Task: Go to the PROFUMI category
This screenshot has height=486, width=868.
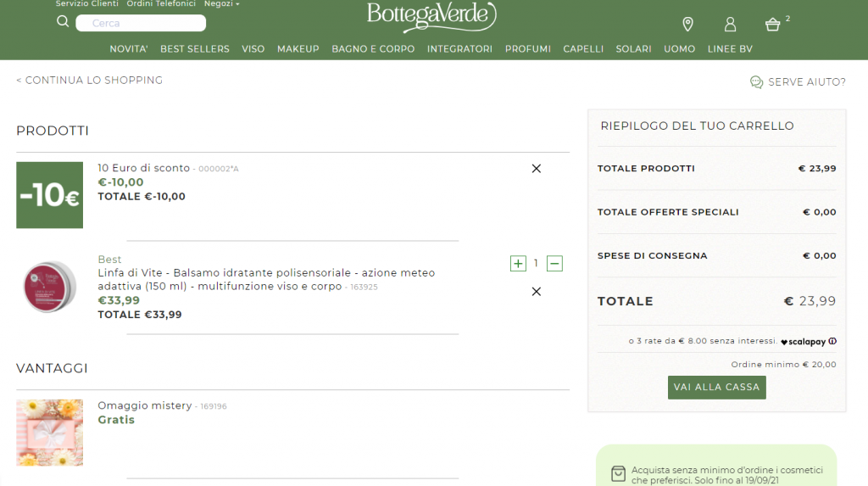Action: (x=527, y=49)
